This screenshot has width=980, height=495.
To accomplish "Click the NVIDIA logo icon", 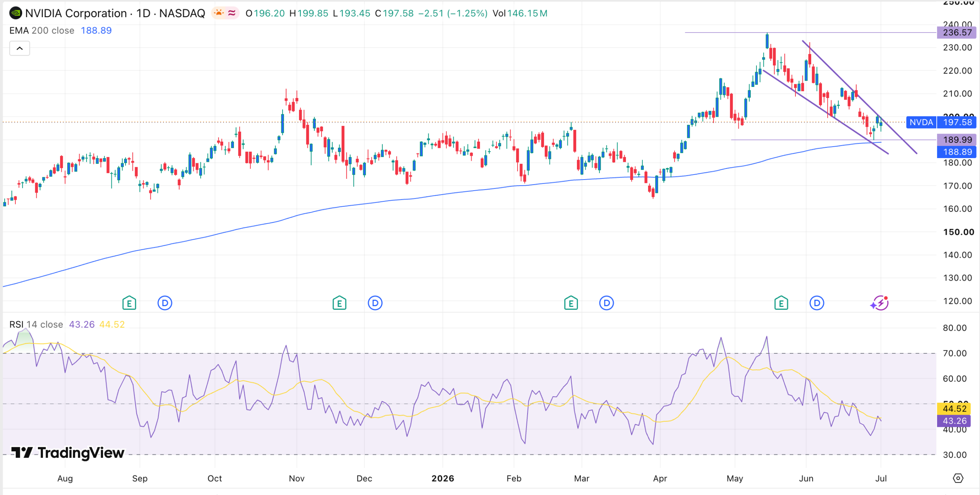I will coord(16,13).
